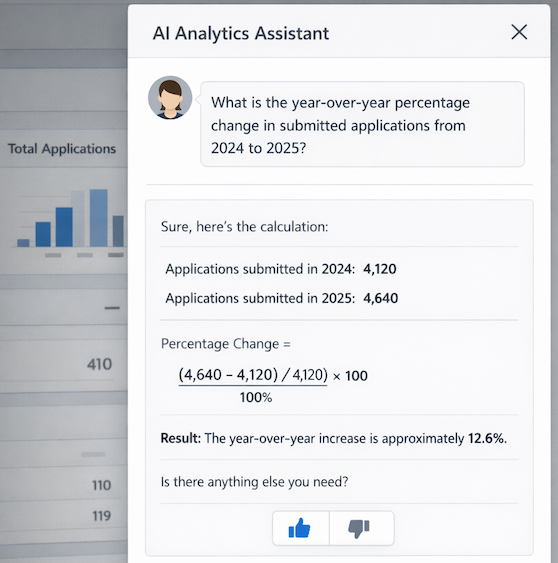Image resolution: width=558 pixels, height=563 pixels.
Task: Click the 12.6% result value
Action: (x=486, y=438)
